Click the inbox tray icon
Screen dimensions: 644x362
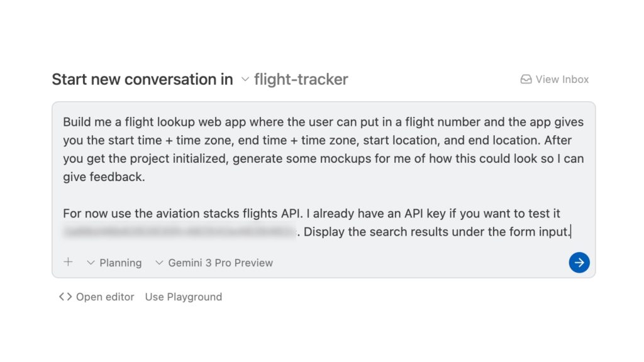(x=526, y=80)
